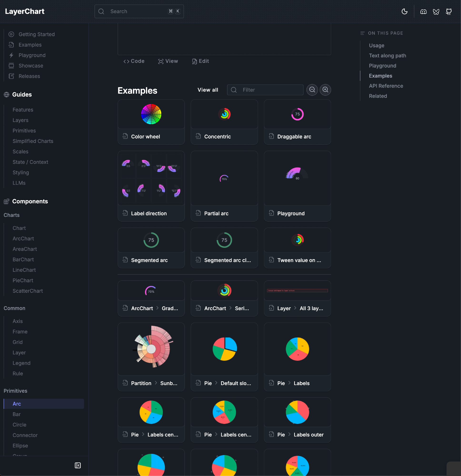461x476 pixels.
Task: Toggle dark mode with moon icon
Action: pos(404,11)
